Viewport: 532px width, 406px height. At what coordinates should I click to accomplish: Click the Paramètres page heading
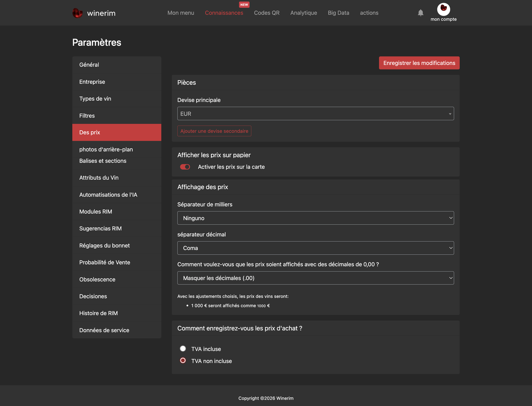pos(97,42)
